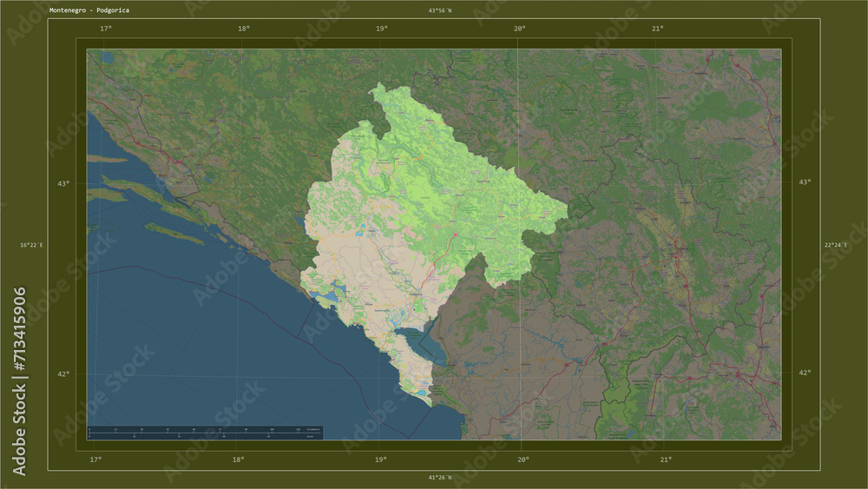
Task: Select the 43°56'N latitude label
Action: [439, 10]
